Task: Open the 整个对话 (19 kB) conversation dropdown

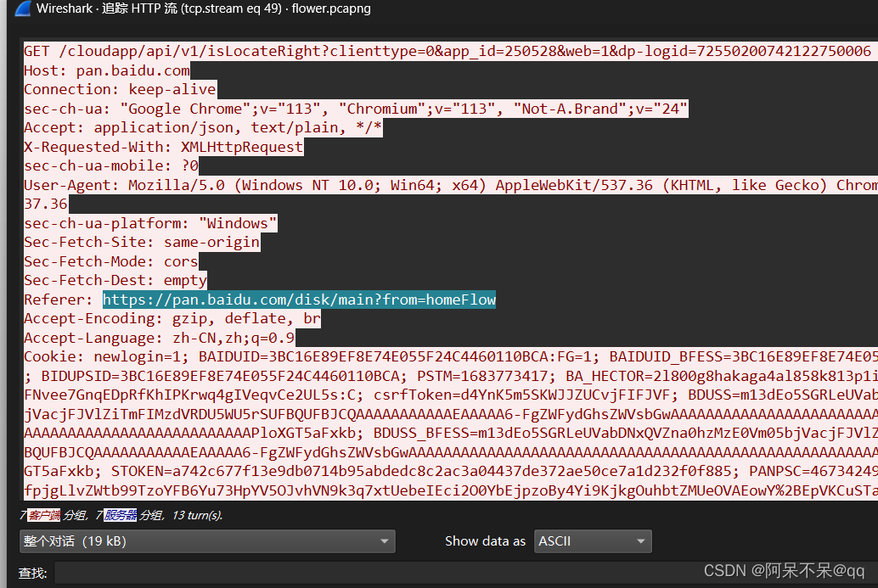Action: (207, 541)
